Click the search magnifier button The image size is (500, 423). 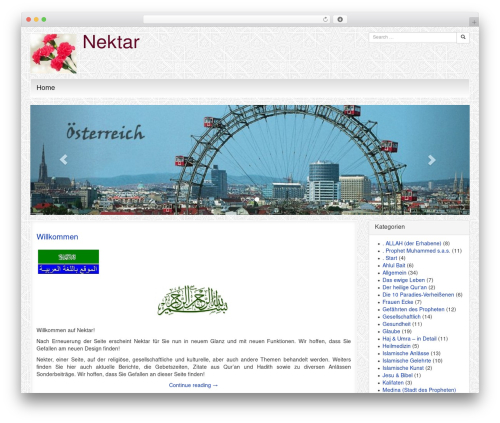click(x=463, y=37)
